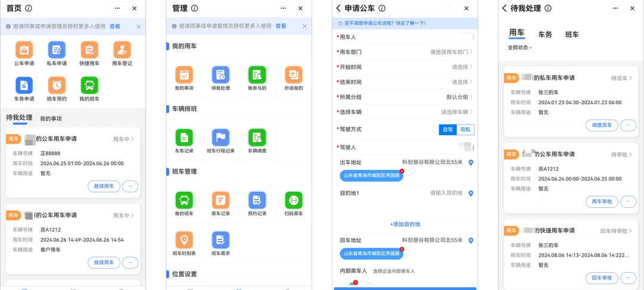Open the 班车行程记录 flag icon
Image resolution: width=644 pixels, height=290 pixels.
pyautogui.click(x=221, y=138)
